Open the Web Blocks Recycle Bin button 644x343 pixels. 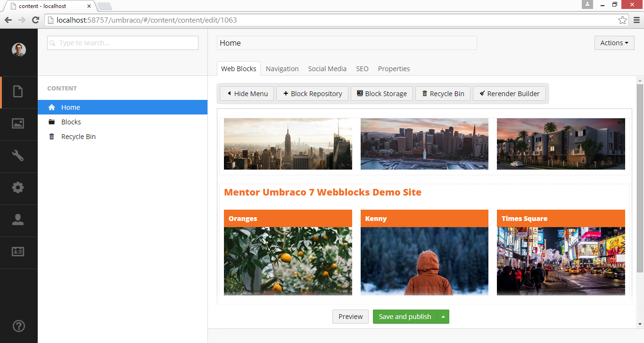point(443,93)
